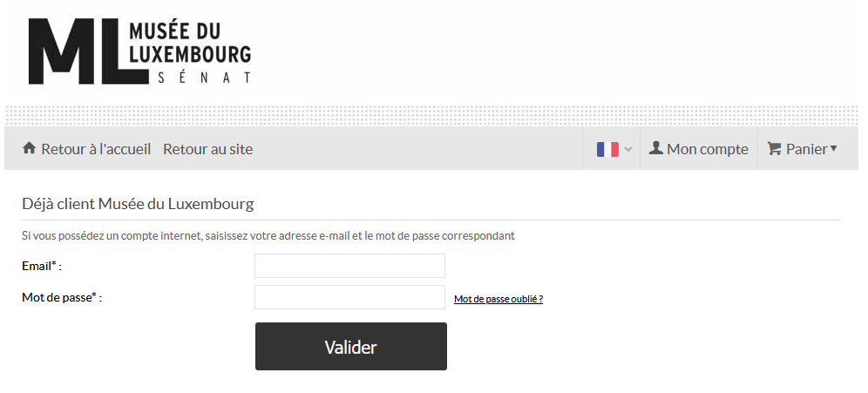Click the Mot de passe* field label
Viewport: 868px width, 393px height.
(62, 298)
